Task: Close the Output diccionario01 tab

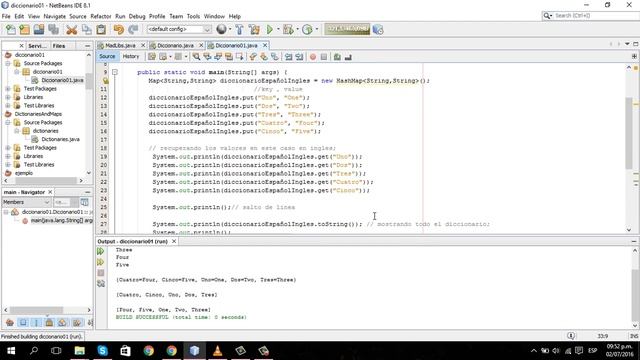Action: pos(174,241)
